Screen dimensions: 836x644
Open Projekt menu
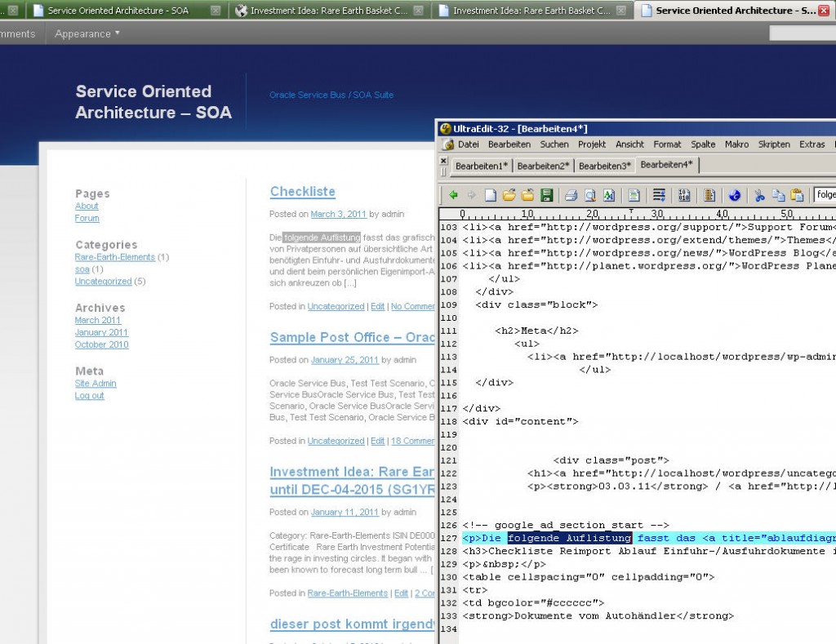pos(592,144)
